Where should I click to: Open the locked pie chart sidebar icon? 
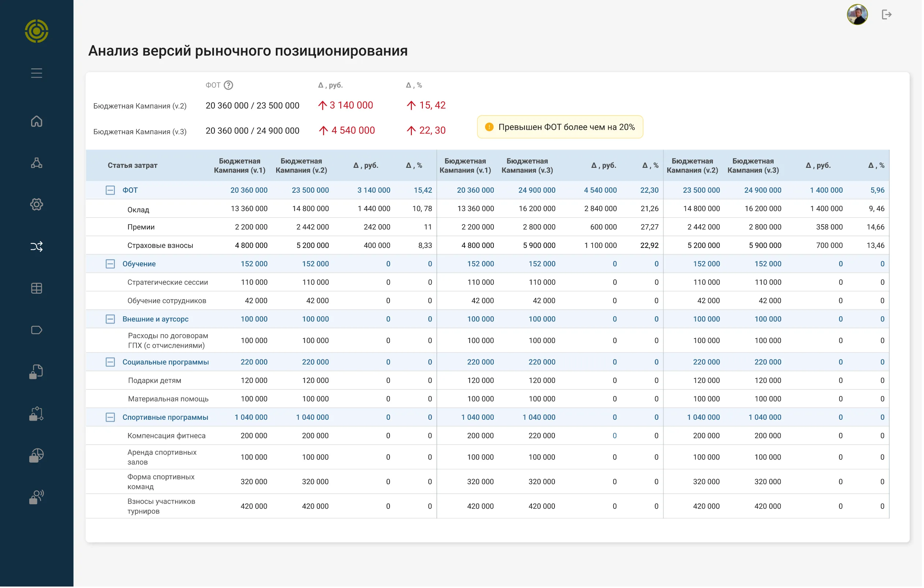click(x=37, y=456)
